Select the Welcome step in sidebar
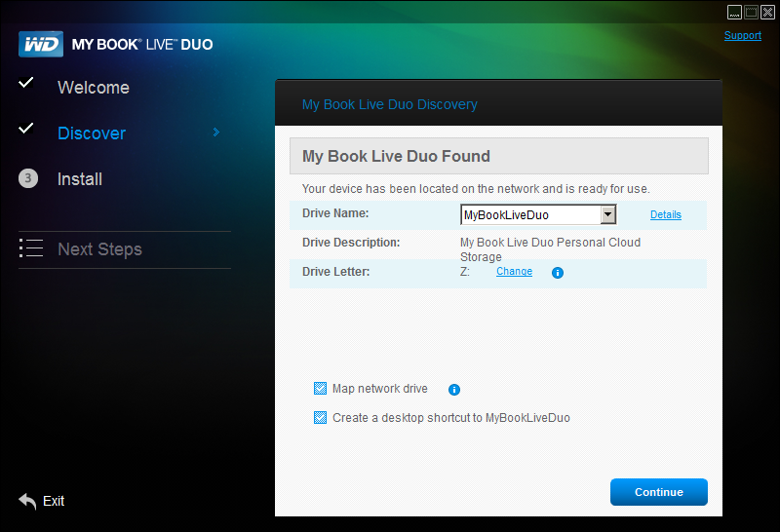 tap(93, 88)
